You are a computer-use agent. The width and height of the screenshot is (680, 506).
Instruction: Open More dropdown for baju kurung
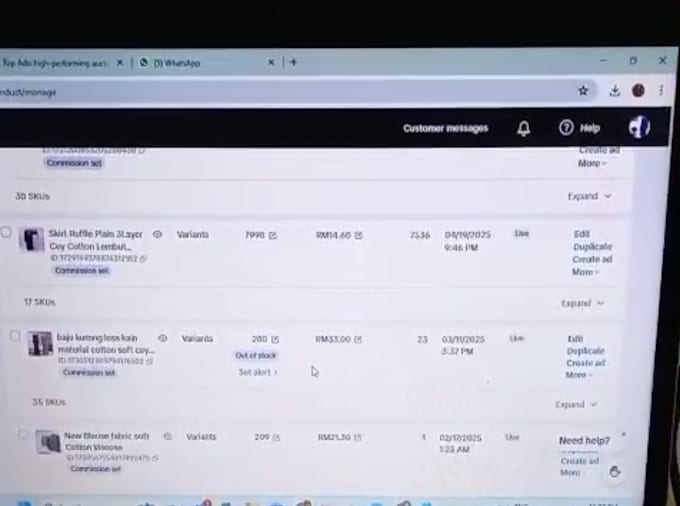tap(579, 375)
